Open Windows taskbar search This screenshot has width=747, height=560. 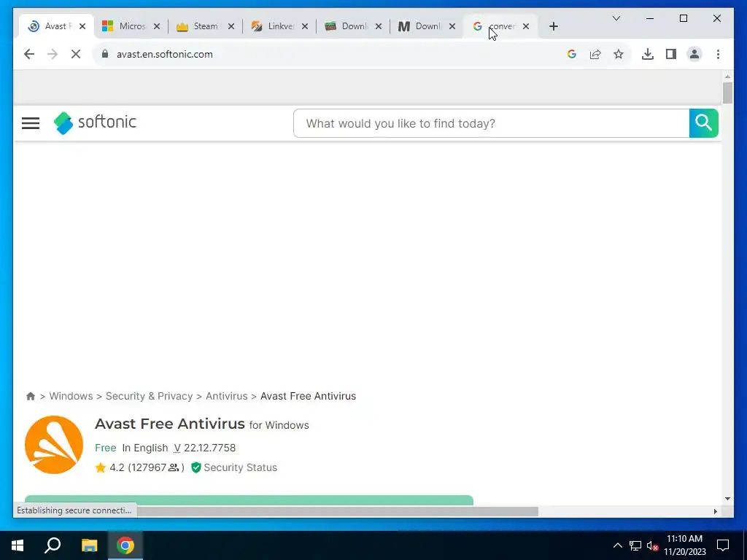coord(53,545)
